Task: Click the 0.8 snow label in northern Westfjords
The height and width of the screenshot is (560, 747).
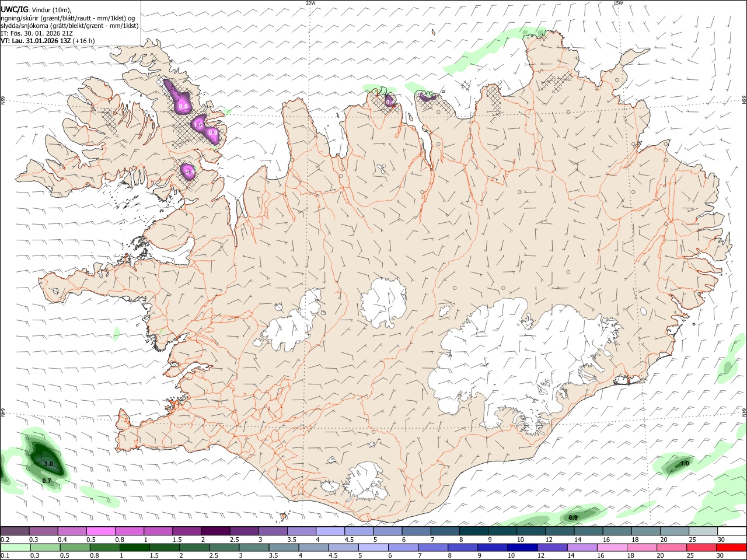Action: (x=183, y=106)
